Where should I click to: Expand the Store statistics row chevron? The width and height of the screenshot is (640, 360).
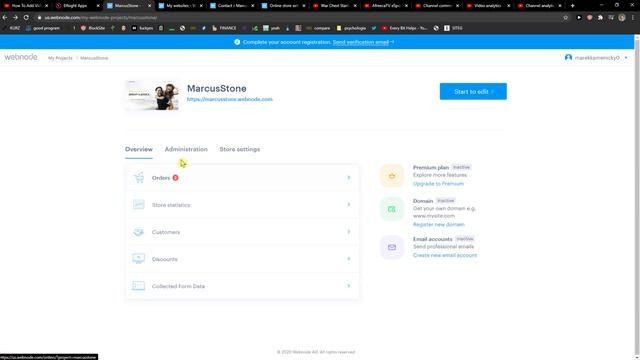[x=349, y=204]
